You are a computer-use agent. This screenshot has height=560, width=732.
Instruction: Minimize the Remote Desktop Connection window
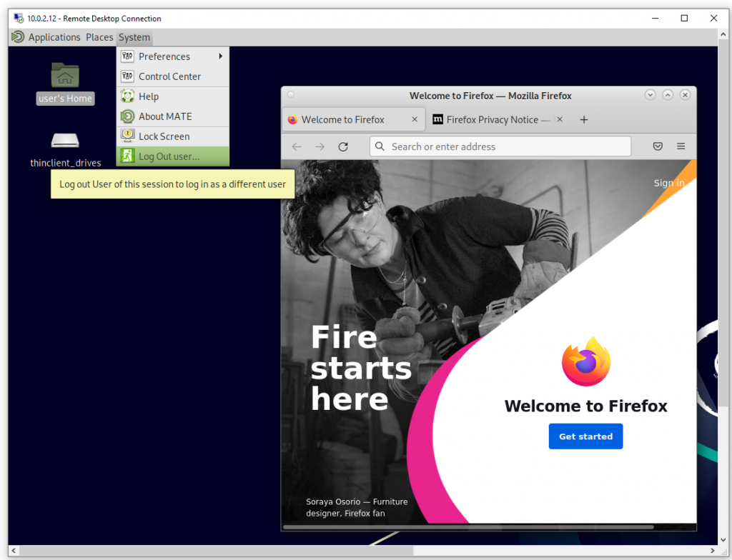(x=655, y=18)
